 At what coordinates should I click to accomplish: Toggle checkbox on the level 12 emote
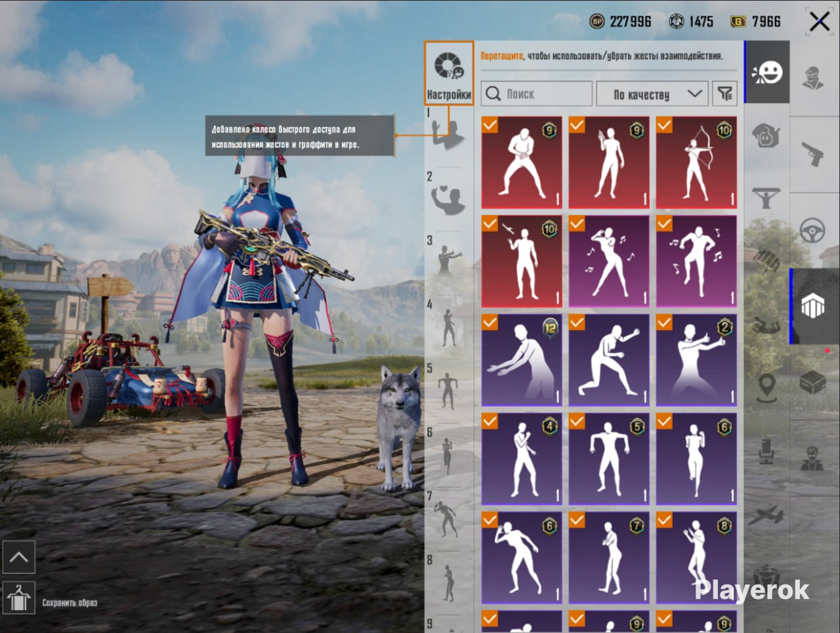(490, 322)
